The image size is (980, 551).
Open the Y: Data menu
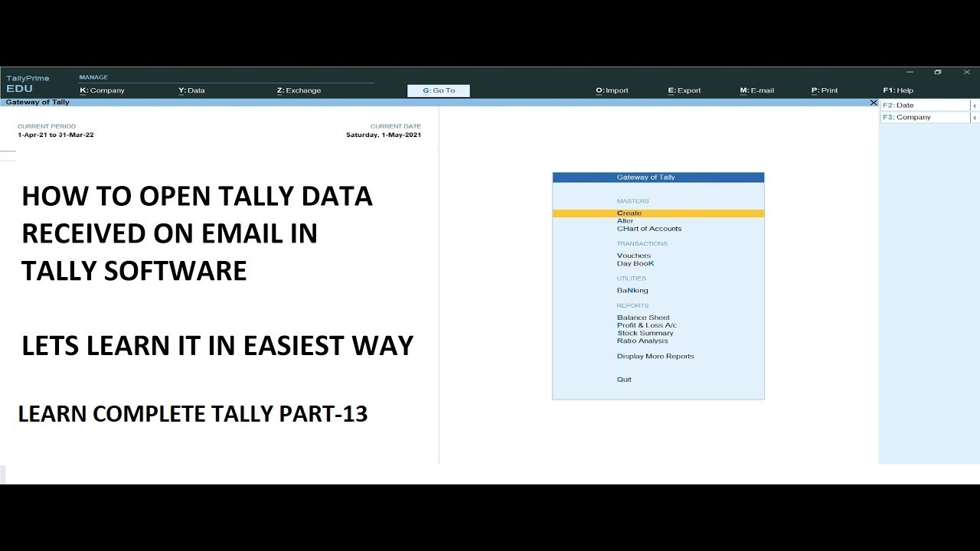pyautogui.click(x=192, y=90)
